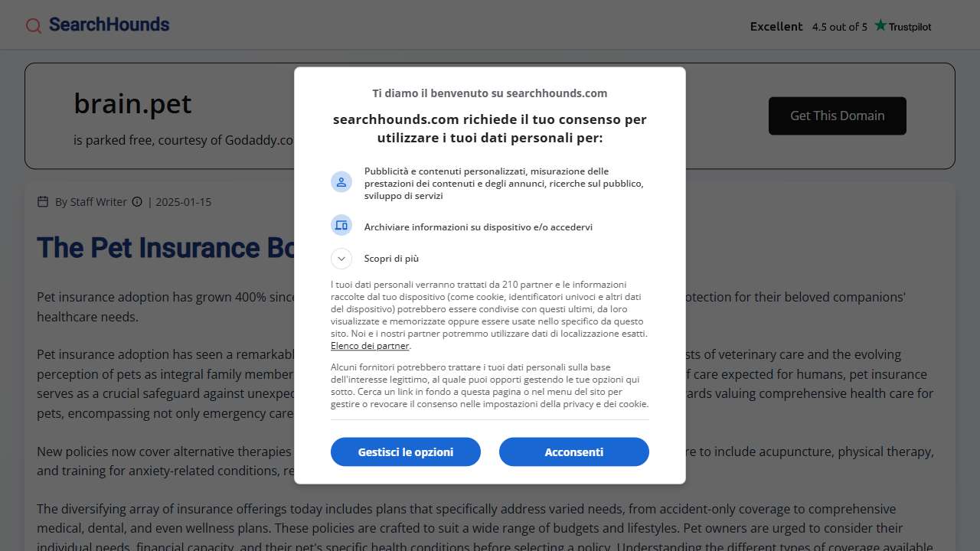
Task: Click the Trustpilot star icon
Action: 880,25
